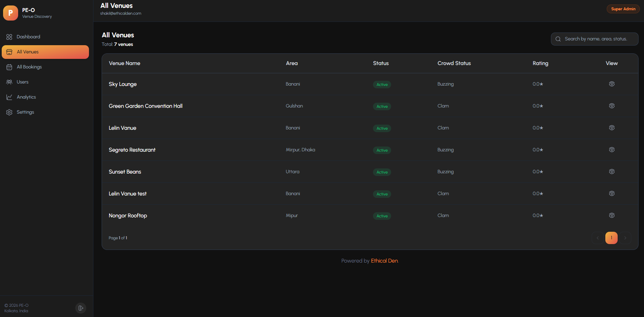Screen dimensions: 644x317
Task: Click Green Garden Clam crowd status
Action: click(x=443, y=106)
